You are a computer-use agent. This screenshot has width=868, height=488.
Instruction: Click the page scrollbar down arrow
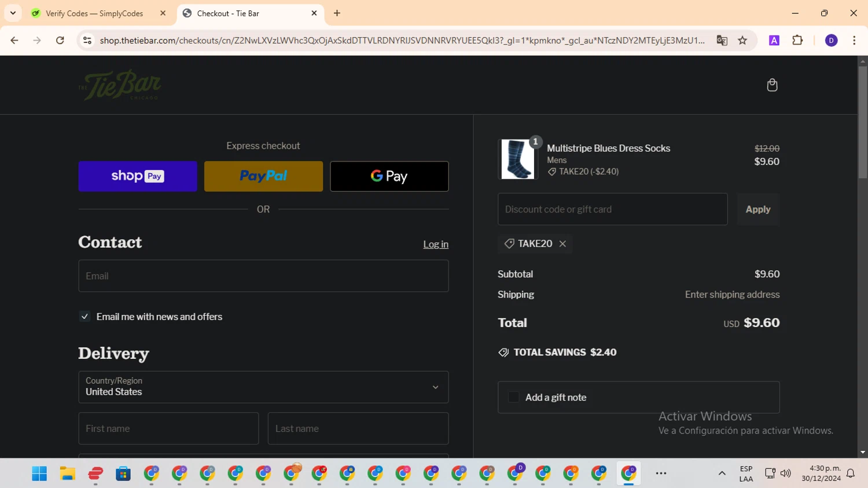pyautogui.click(x=863, y=453)
